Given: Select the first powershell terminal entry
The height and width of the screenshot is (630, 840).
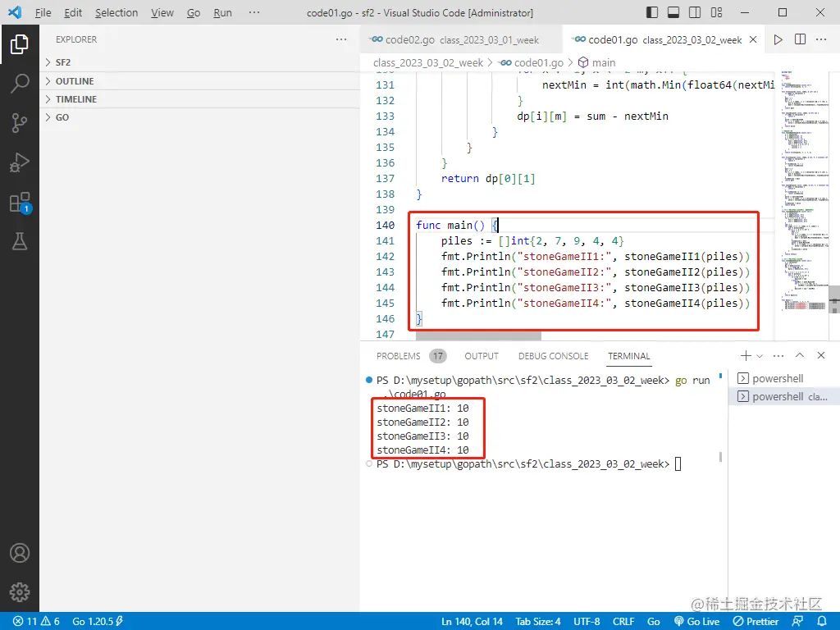Looking at the screenshot, I should point(784,379).
